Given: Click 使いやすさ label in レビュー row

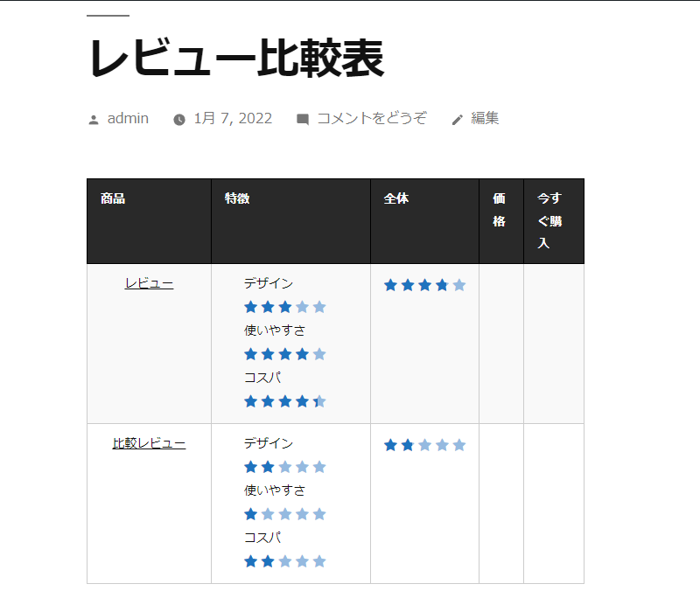Looking at the screenshot, I should pos(275,330).
